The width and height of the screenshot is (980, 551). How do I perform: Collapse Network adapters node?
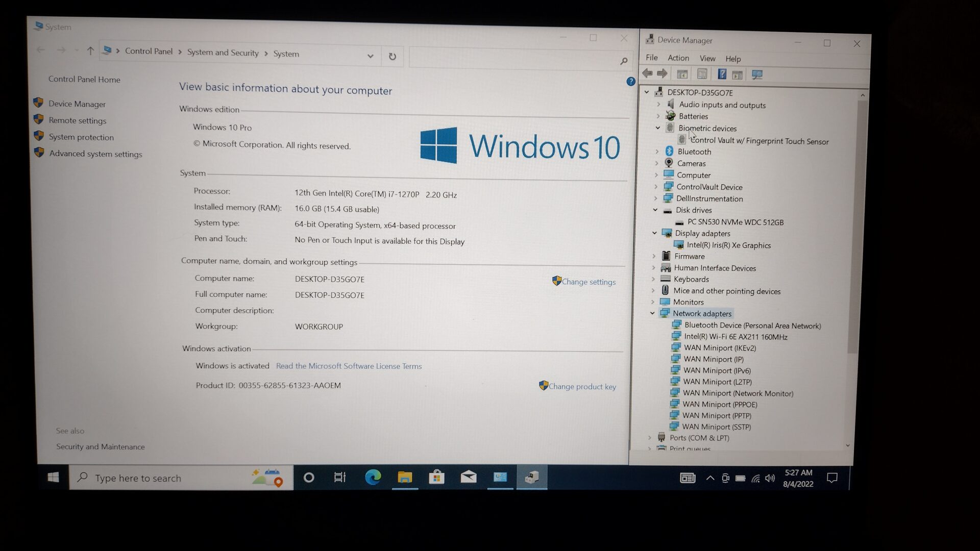pyautogui.click(x=652, y=313)
